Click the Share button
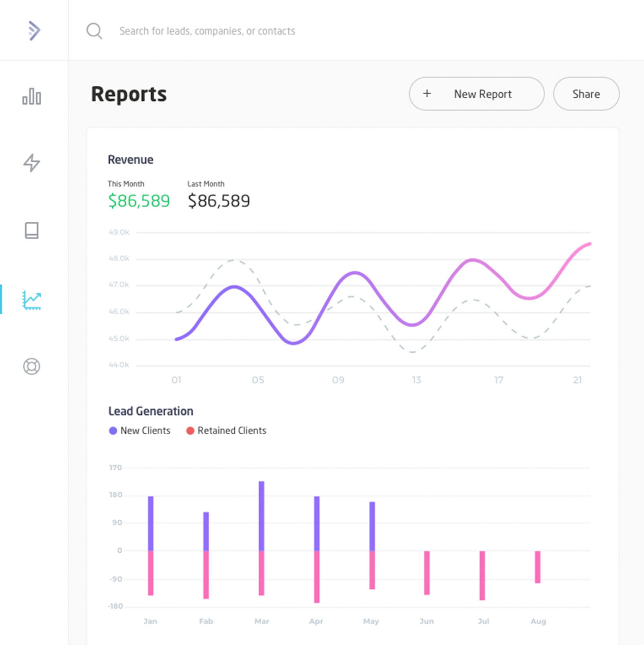The height and width of the screenshot is (645, 644). point(586,94)
